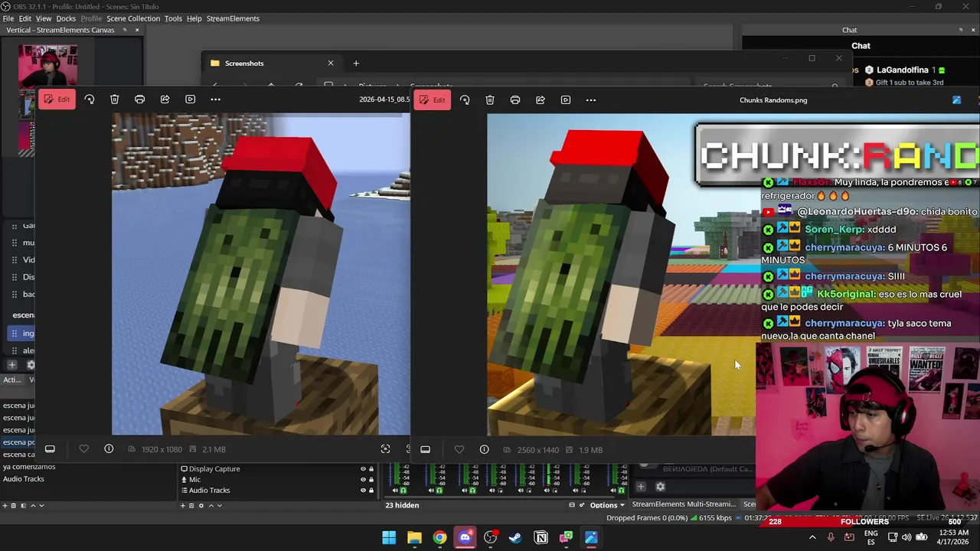The image size is (980, 551).
Task: Open Discord from taskbar
Action: (x=465, y=538)
